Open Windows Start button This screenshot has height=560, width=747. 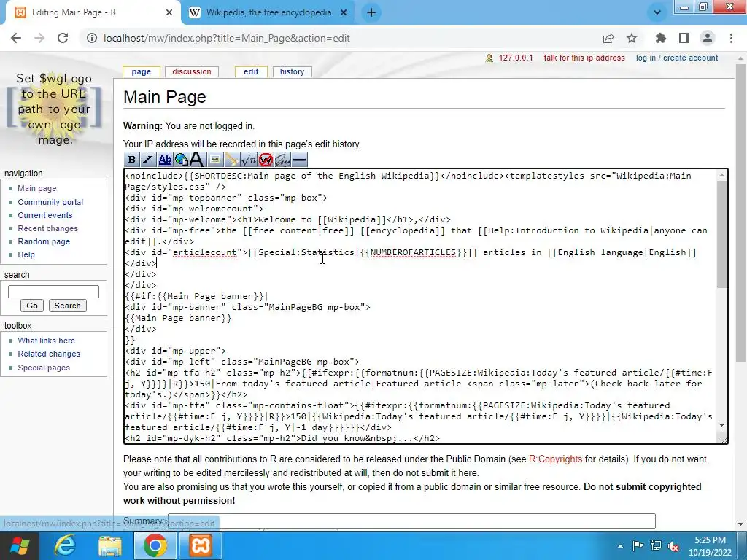coord(19,545)
